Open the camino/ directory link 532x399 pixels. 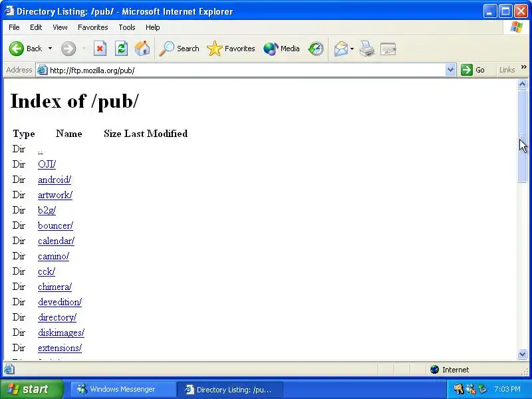pyautogui.click(x=54, y=256)
